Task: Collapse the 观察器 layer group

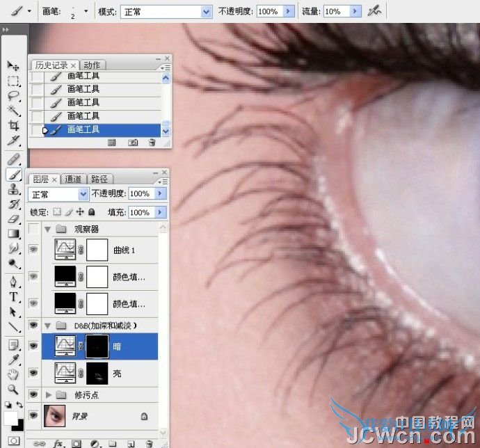Action: [47, 230]
